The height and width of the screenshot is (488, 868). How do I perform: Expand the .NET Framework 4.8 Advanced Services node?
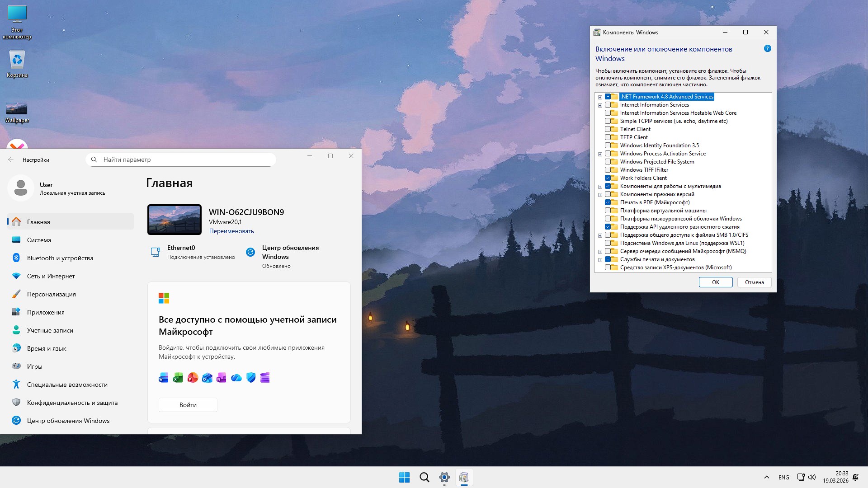600,97
